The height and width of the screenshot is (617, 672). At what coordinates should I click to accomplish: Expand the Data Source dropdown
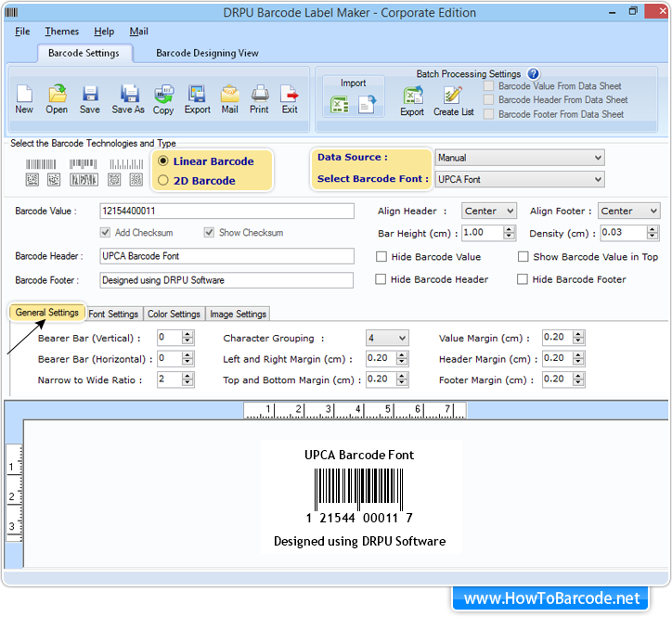pyautogui.click(x=519, y=158)
